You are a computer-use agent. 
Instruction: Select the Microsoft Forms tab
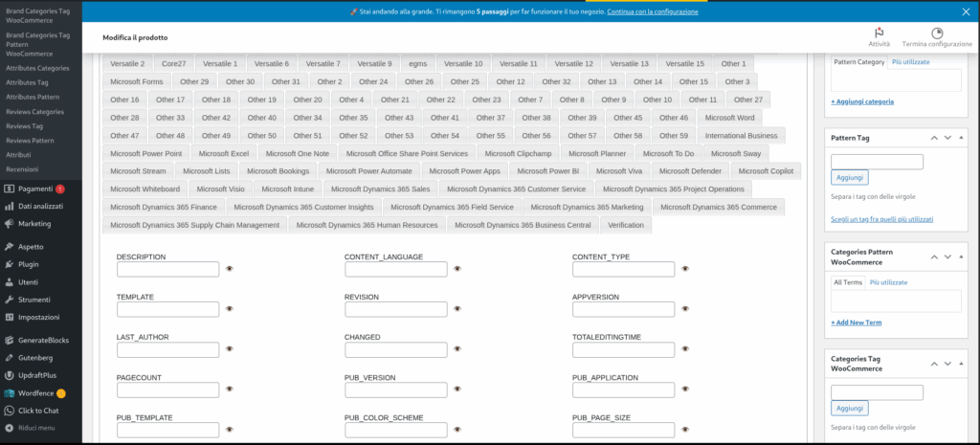(x=136, y=82)
